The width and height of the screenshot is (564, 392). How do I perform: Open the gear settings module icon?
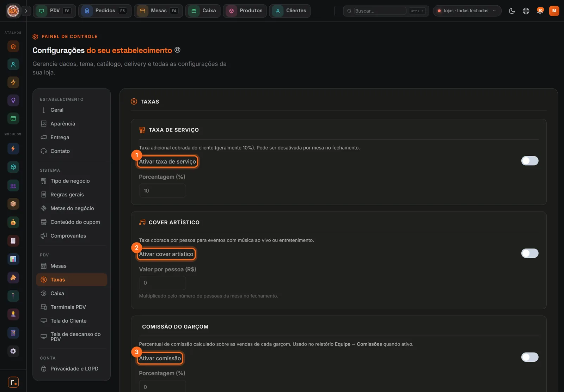13,351
